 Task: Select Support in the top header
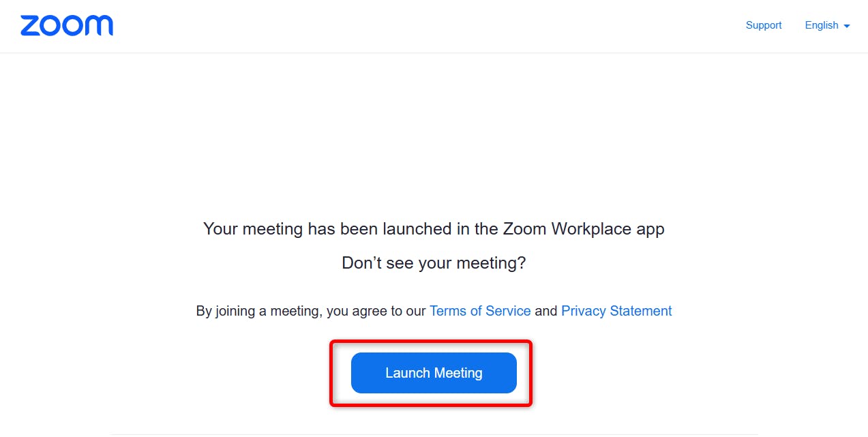763,25
